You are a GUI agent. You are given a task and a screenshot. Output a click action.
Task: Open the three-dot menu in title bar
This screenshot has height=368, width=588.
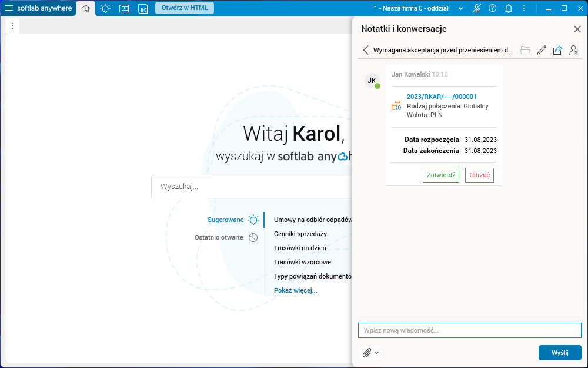(x=524, y=8)
